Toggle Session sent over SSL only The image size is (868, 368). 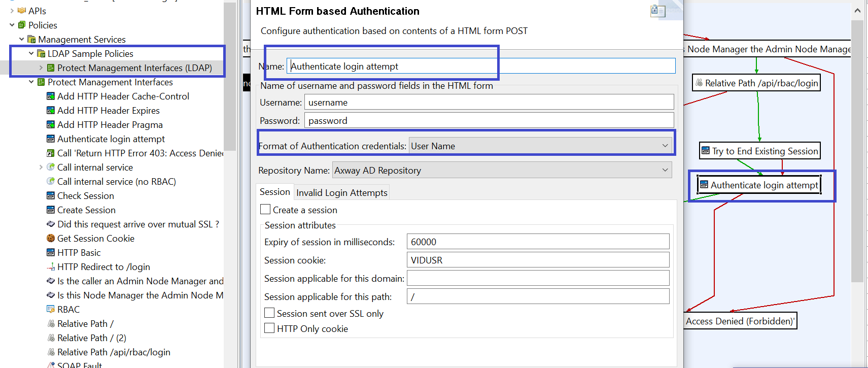269,313
